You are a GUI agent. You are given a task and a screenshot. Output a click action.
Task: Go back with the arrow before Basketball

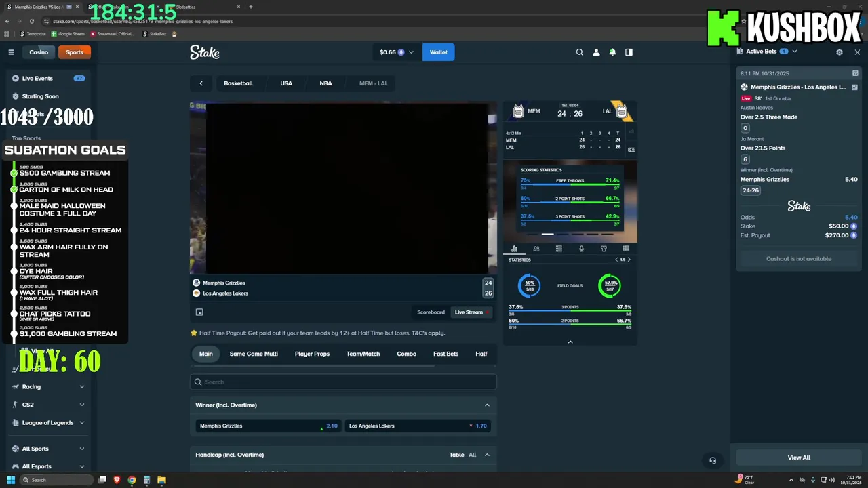(201, 83)
